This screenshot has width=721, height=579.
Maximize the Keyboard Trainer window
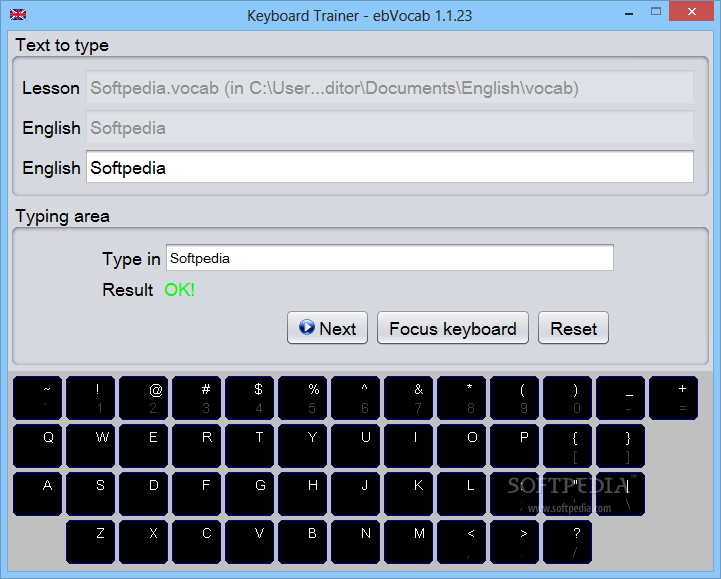(x=656, y=12)
